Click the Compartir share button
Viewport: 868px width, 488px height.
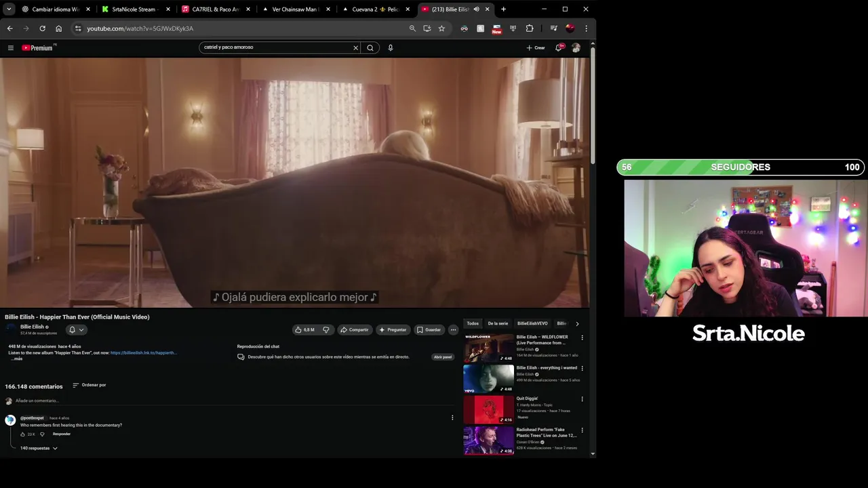354,329
